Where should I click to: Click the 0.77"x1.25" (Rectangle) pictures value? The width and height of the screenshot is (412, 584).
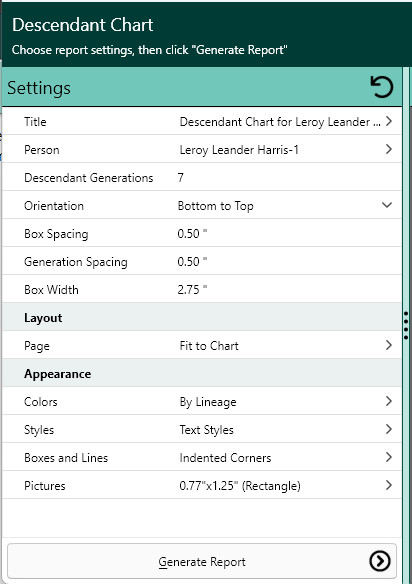[240, 486]
